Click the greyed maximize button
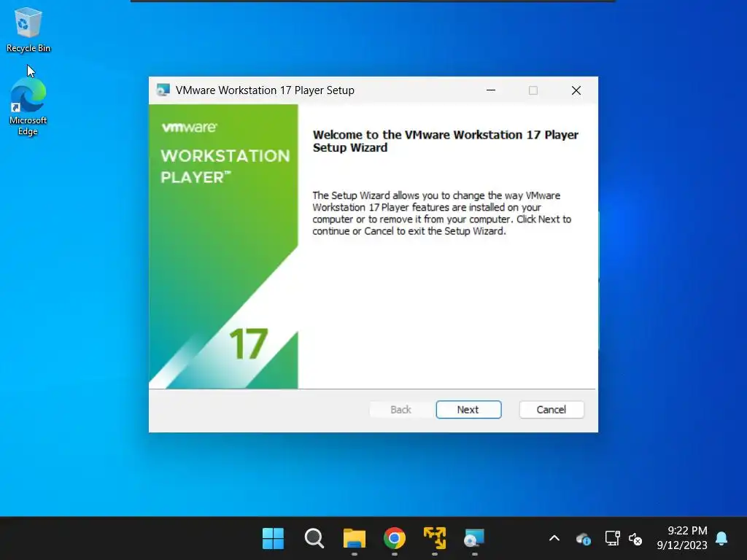The width and height of the screenshot is (747, 560). pyautogui.click(x=533, y=90)
